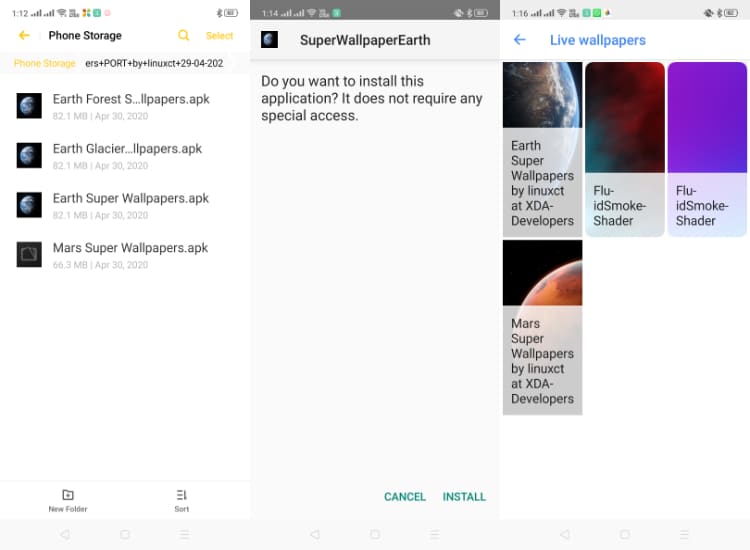Tap the SuperWallpaperEarth app icon
This screenshot has width=750, height=550.
coord(269,40)
